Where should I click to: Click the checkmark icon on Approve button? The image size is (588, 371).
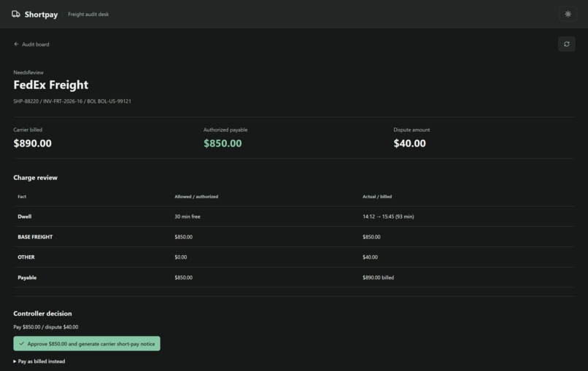click(22, 343)
